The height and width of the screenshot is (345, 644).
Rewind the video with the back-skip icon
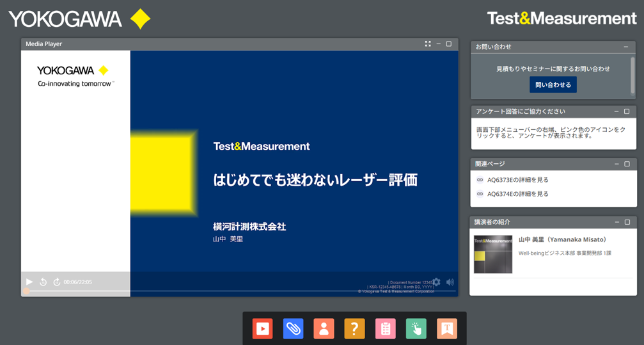[43, 282]
